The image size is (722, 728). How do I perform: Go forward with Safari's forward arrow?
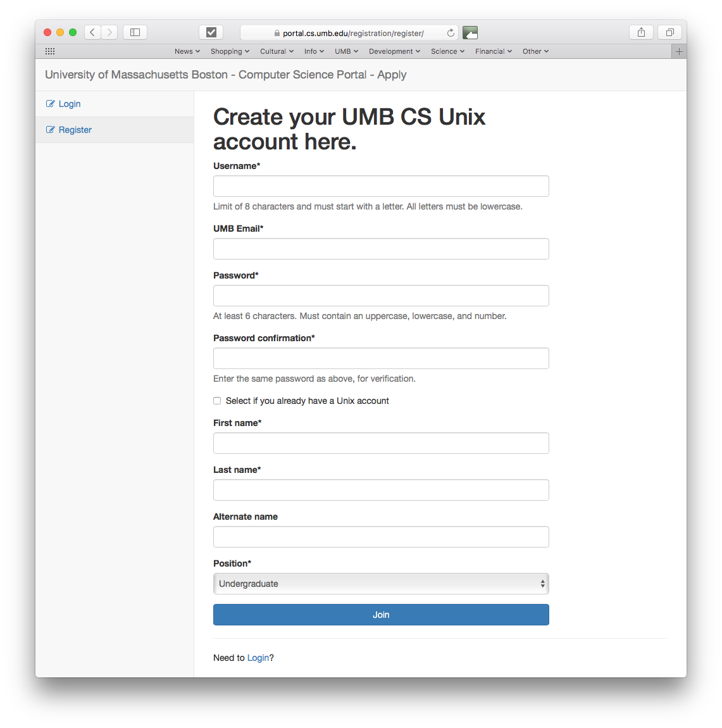[109, 32]
